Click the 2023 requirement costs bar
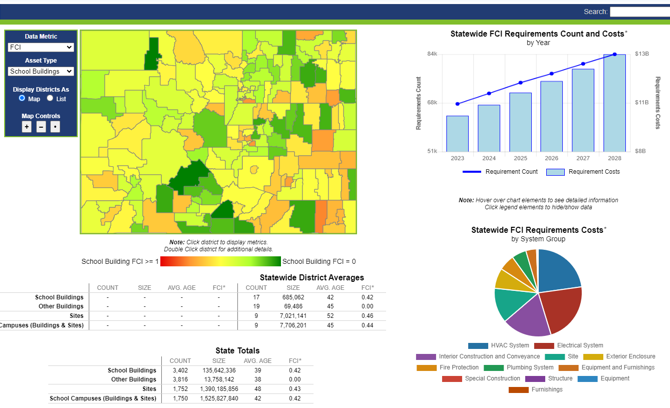This screenshot has width=670, height=408. click(x=457, y=134)
